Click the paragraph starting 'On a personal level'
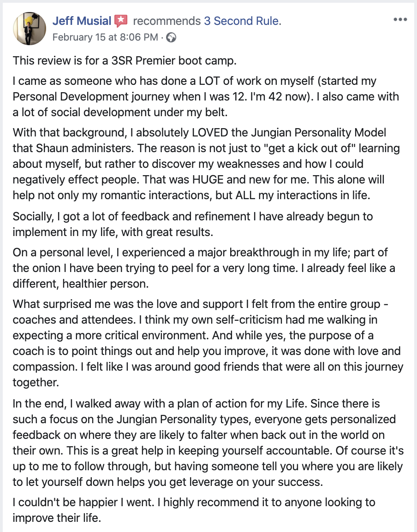The image size is (417, 532). coord(204,268)
